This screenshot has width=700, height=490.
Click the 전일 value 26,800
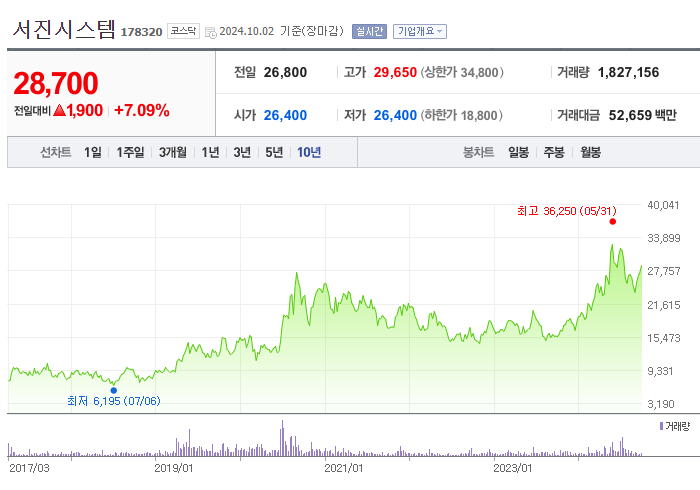(285, 72)
